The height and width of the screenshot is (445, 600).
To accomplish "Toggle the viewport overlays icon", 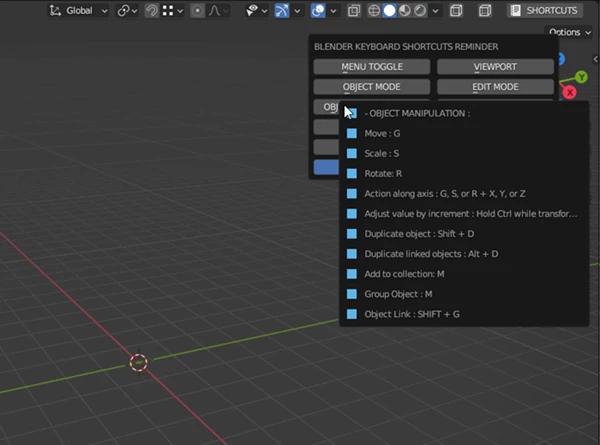I will (318, 10).
